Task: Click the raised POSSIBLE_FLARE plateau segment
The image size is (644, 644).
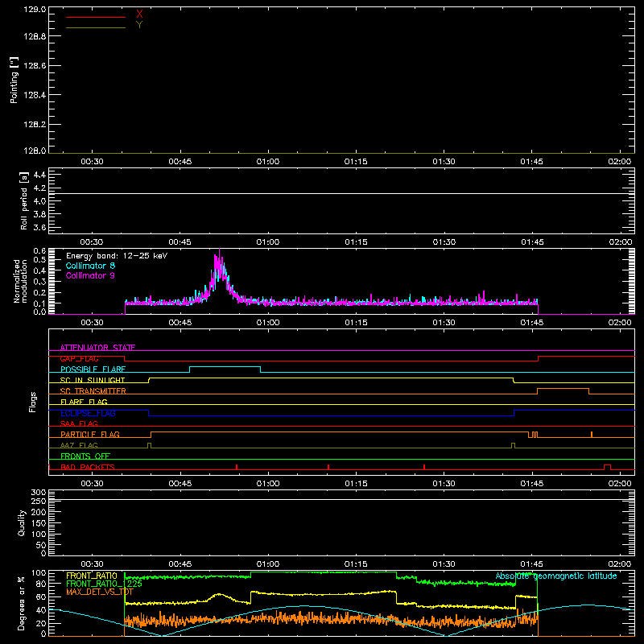Action: tap(225, 366)
